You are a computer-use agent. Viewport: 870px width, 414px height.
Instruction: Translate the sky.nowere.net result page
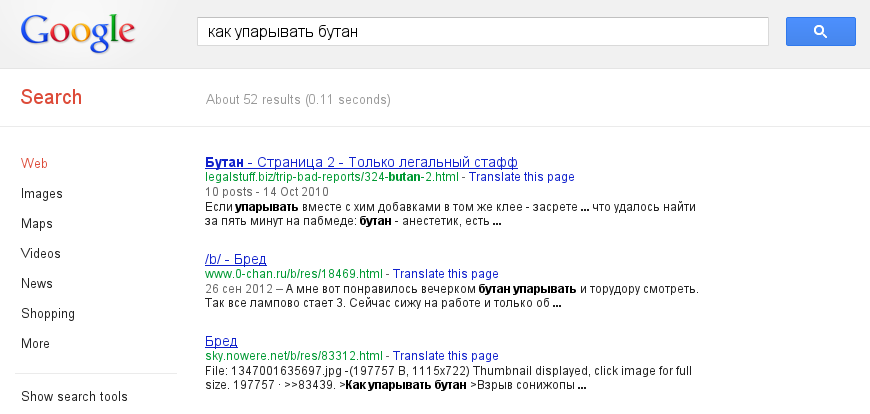pos(446,356)
